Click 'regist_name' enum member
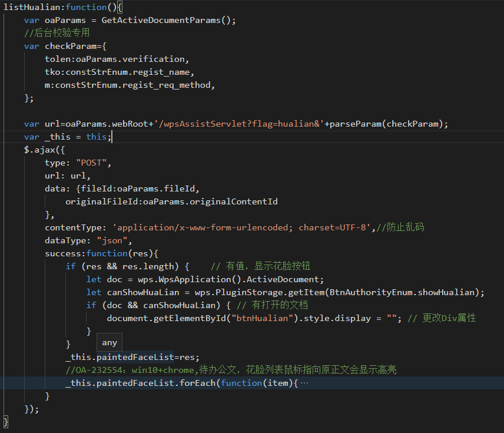This screenshot has height=433, width=504. [x=161, y=72]
